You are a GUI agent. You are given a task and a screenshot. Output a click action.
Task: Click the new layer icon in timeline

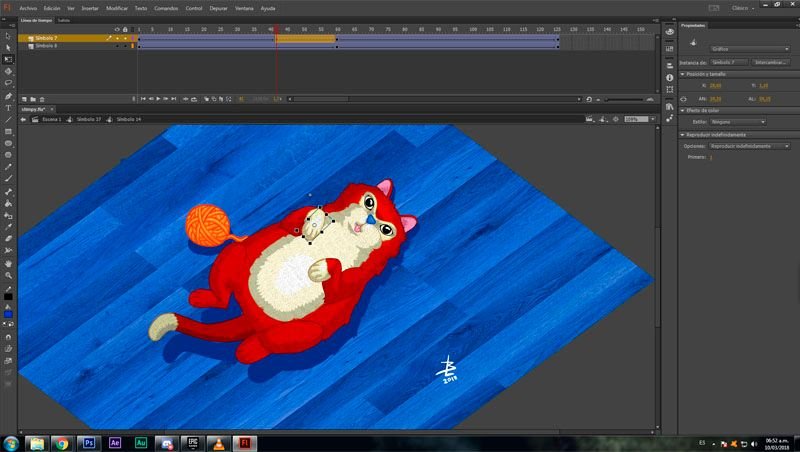(23, 99)
